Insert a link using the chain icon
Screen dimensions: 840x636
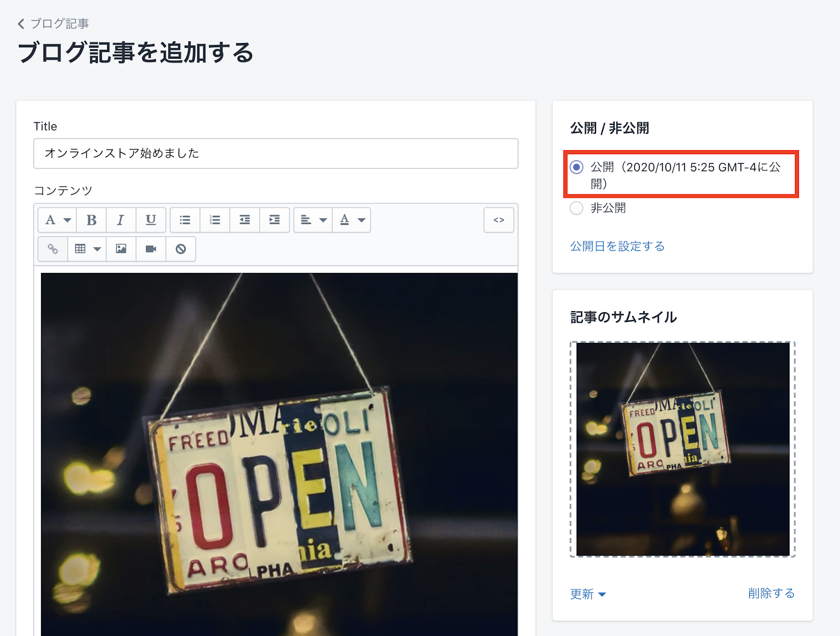click(53, 249)
